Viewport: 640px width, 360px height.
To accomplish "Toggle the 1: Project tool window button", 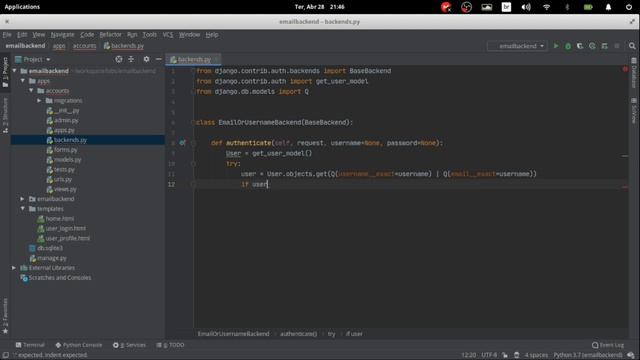I will click(5, 72).
